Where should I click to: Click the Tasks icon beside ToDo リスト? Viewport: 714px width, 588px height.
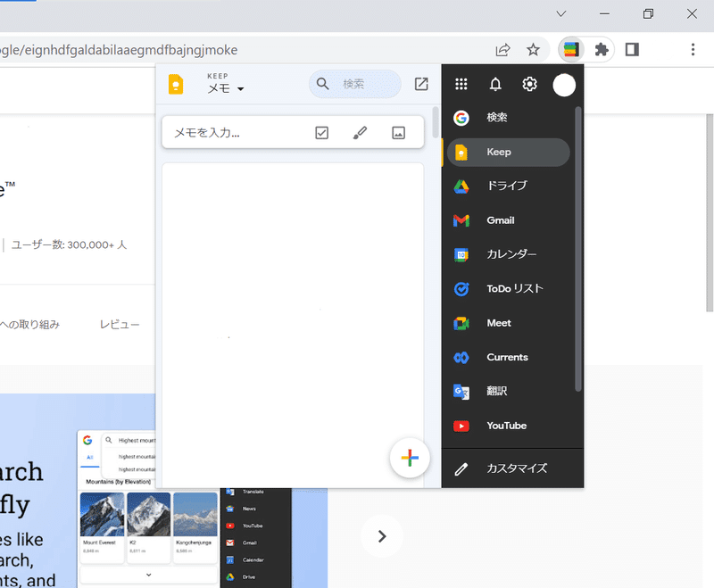(461, 289)
